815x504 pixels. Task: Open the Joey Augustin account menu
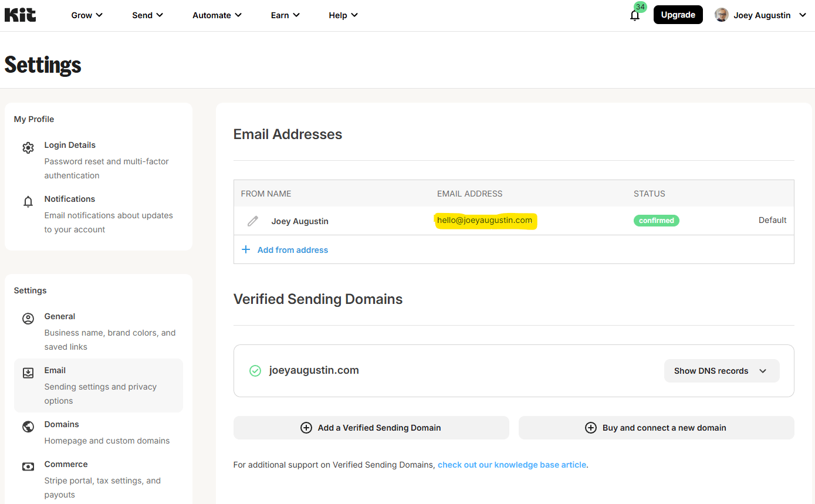click(761, 15)
